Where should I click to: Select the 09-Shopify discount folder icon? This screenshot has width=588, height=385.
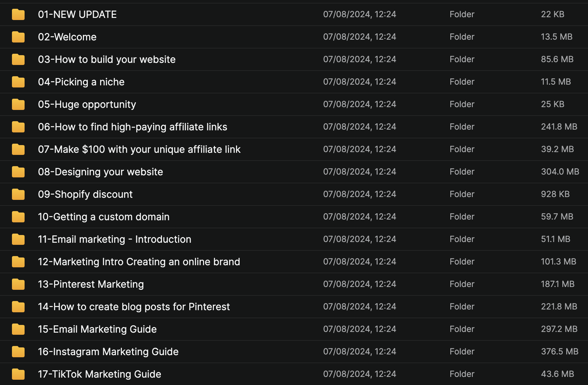pyautogui.click(x=18, y=194)
